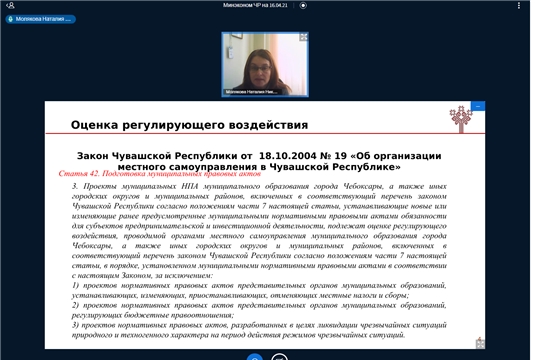Make the webcam video fullscreen
The width and height of the screenshot is (540, 360).
(x=303, y=37)
